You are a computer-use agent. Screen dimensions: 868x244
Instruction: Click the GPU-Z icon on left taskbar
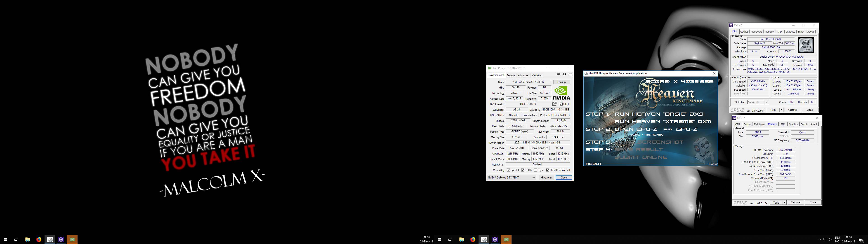[x=72, y=240]
